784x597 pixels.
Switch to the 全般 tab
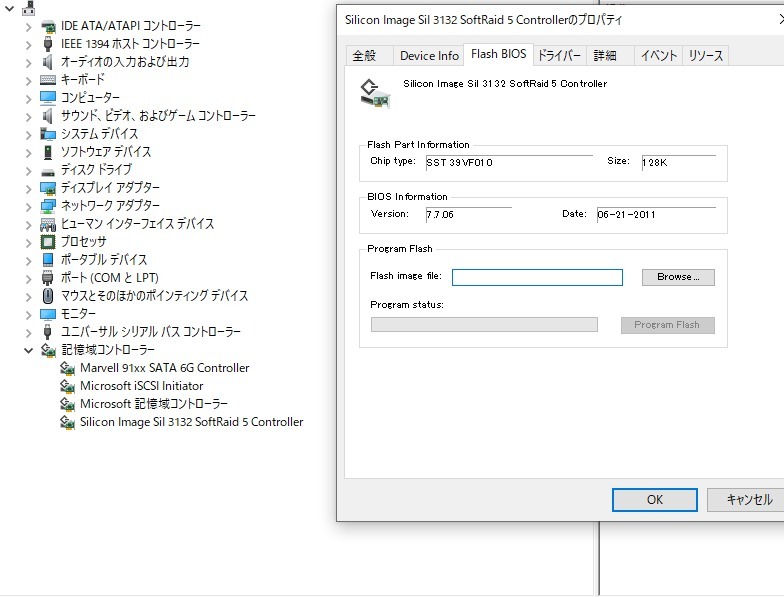tap(369, 56)
